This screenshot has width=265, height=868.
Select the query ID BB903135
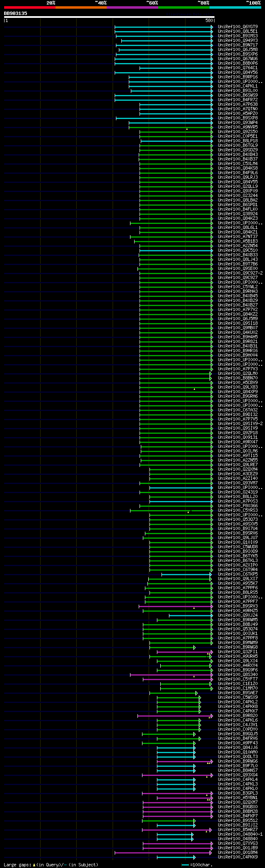(x=16, y=13)
